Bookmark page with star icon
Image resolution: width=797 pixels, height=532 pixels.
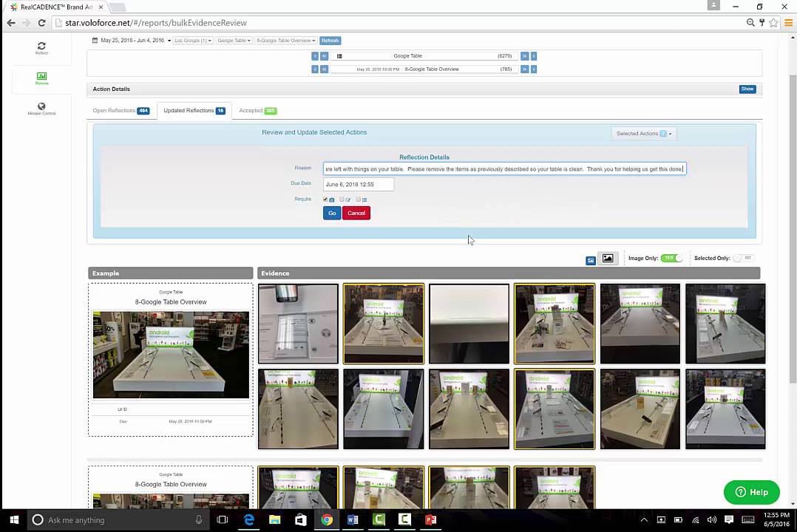point(773,23)
